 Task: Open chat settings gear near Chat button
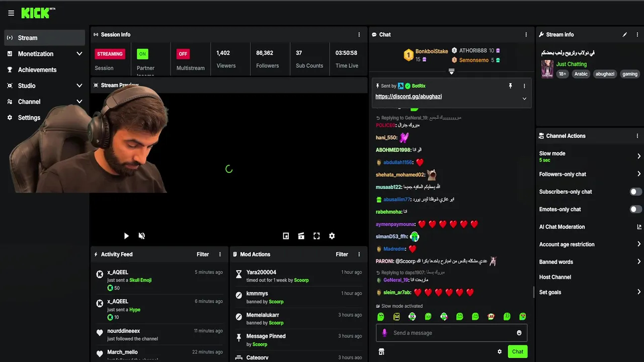500,351
